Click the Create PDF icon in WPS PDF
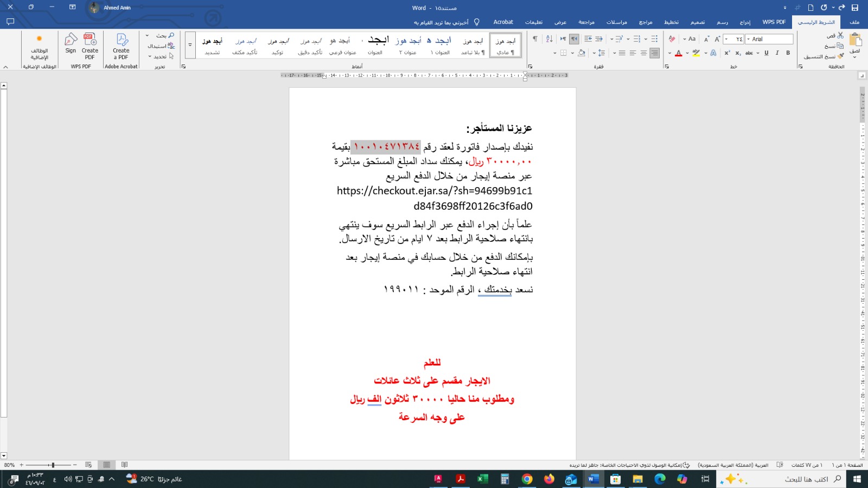 (x=90, y=43)
